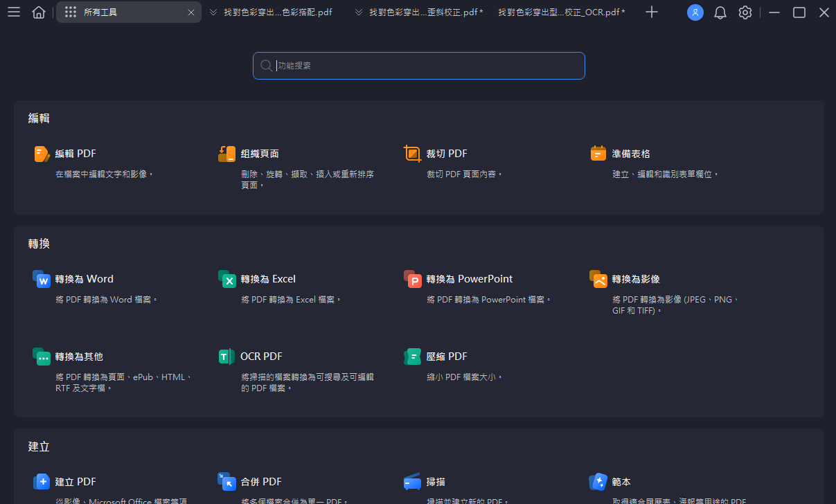Image resolution: width=836 pixels, height=504 pixels.
Task: Open the notifications bell icon
Action: [x=720, y=12]
